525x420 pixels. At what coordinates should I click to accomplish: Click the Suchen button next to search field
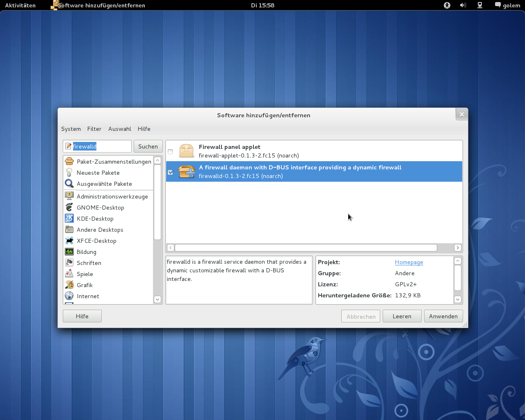[148, 146]
